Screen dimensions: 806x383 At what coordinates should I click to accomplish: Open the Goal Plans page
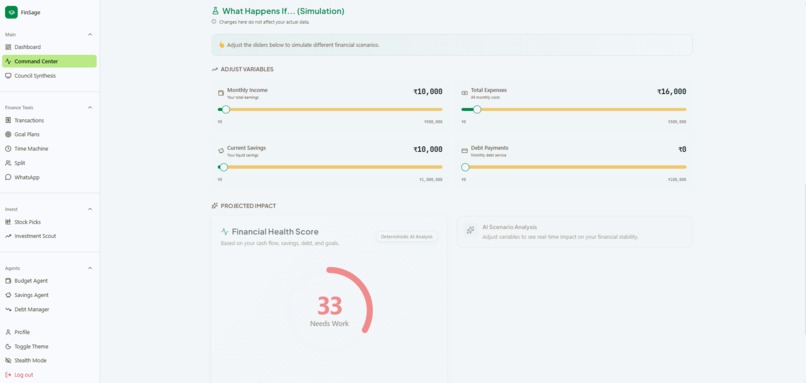tap(49, 134)
